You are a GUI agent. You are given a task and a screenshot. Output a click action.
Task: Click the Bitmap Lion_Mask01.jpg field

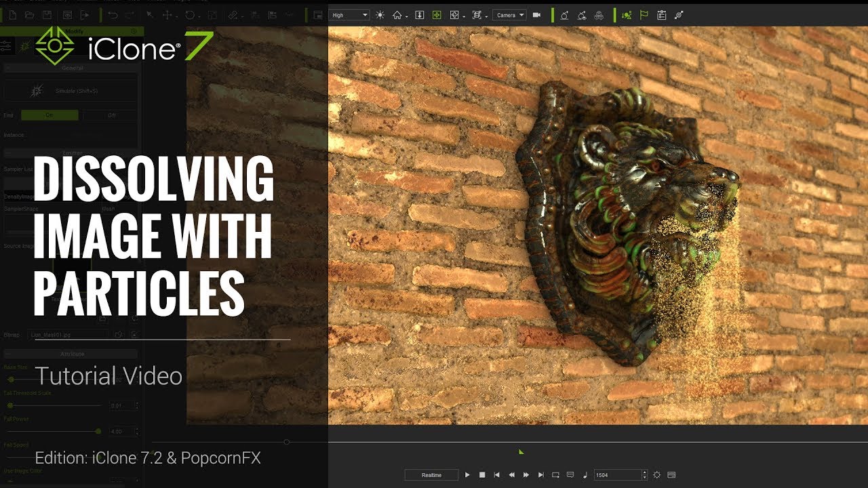point(68,334)
